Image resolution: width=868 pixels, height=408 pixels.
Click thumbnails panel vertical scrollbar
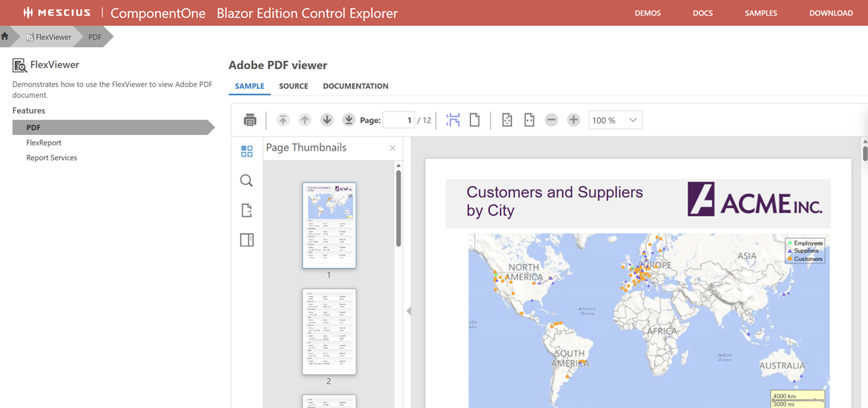tap(398, 208)
